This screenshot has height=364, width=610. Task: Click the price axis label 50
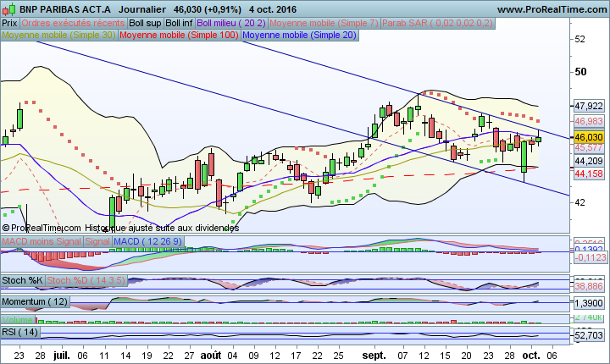click(x=580, y=72)
